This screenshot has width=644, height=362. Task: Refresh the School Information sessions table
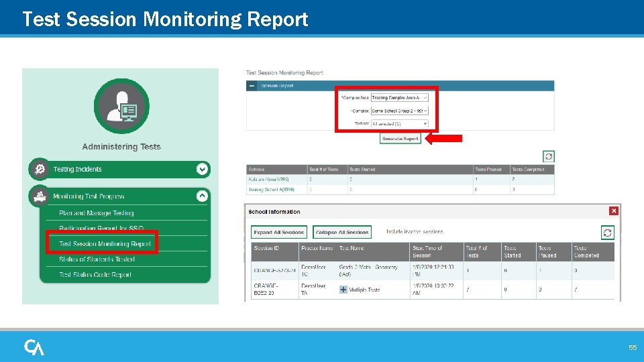point(608,233)
